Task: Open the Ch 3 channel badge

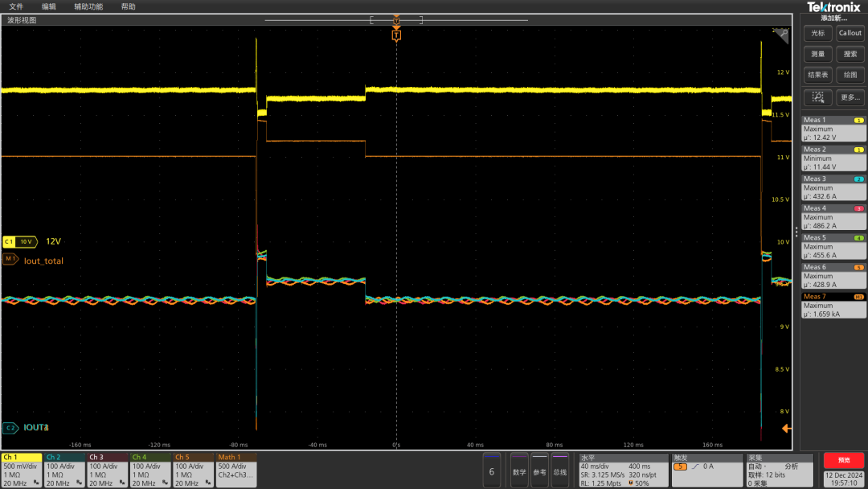Action: pos(108,471)
